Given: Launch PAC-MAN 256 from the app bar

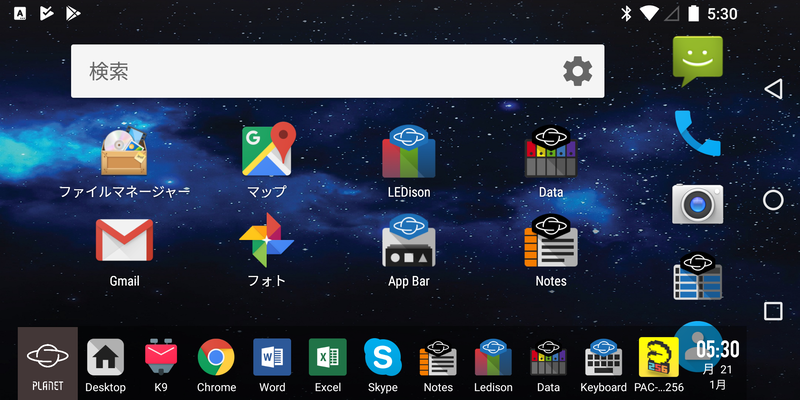Looking at the screenshot, I should point(659,366).
